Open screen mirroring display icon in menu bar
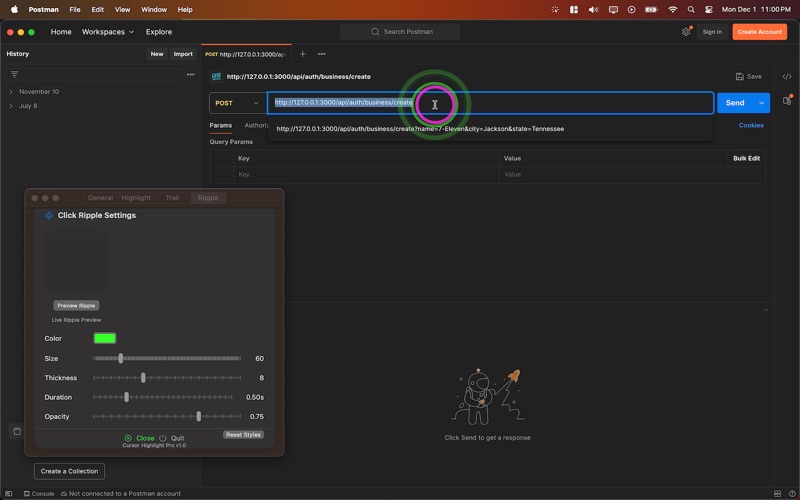This screenshot has height=500, width=800. [613, 9]
